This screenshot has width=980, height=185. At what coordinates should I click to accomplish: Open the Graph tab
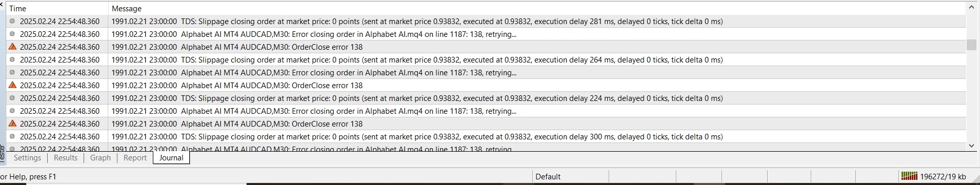point(101,158)
